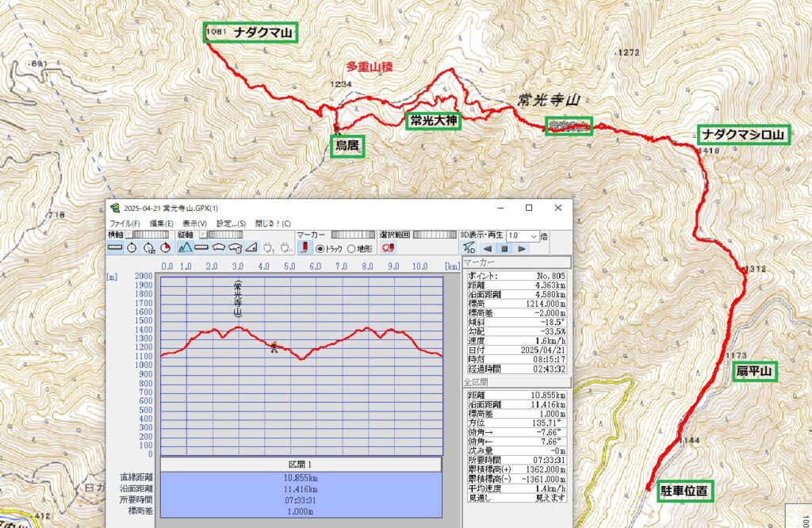
Task: Click the app icon in the GPX title bar
Action: click(x=115, y=208)
